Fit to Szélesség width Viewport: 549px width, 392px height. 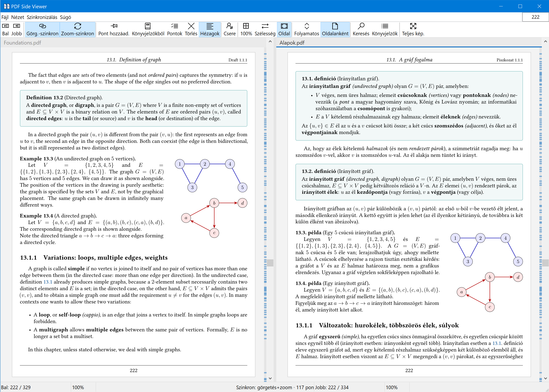[x=265, y=29]
